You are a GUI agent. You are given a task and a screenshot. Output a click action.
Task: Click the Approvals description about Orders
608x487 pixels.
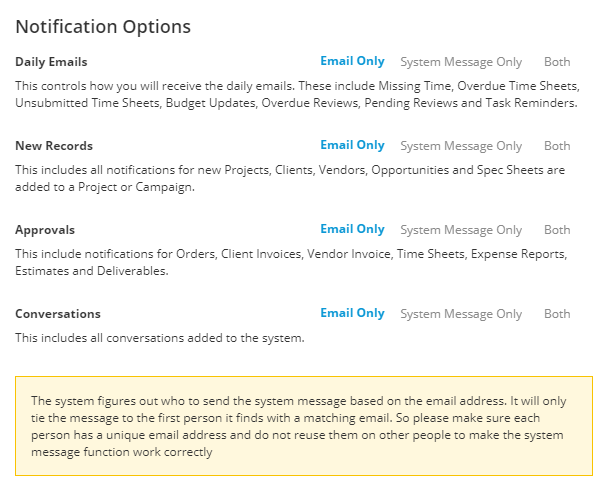(291, 262)
